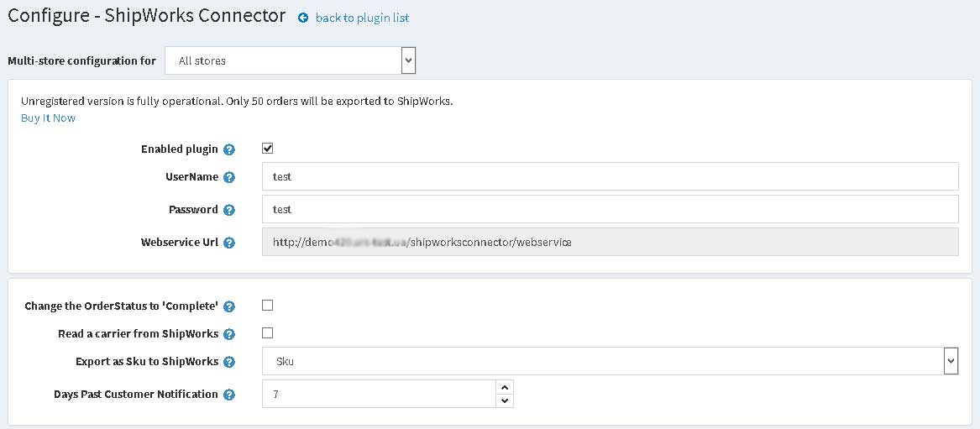This screenshot has height=429, width=980.
Task: Open help tooltip for Enabled plugin
Action: [x=228, y=149]
